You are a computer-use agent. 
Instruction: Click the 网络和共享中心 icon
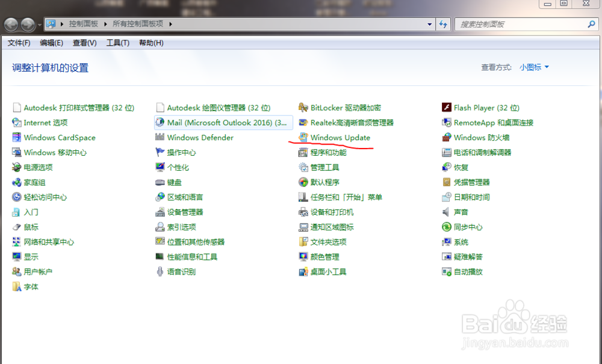tap(16, 242)
